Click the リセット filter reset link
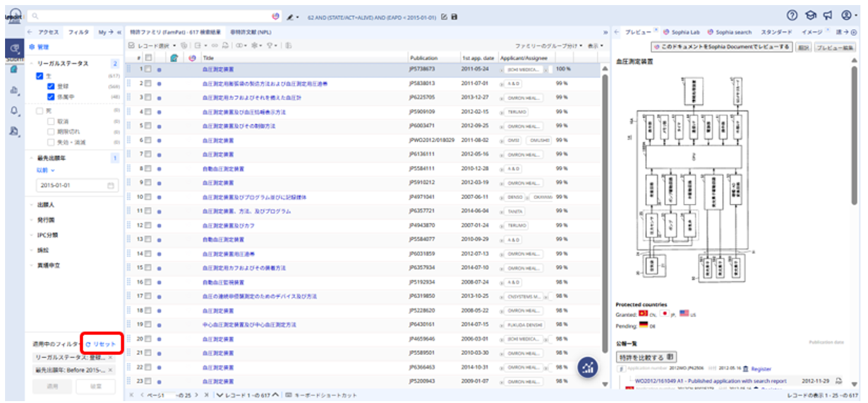Screen dimensions: 868x403 [x=101, y=344]
